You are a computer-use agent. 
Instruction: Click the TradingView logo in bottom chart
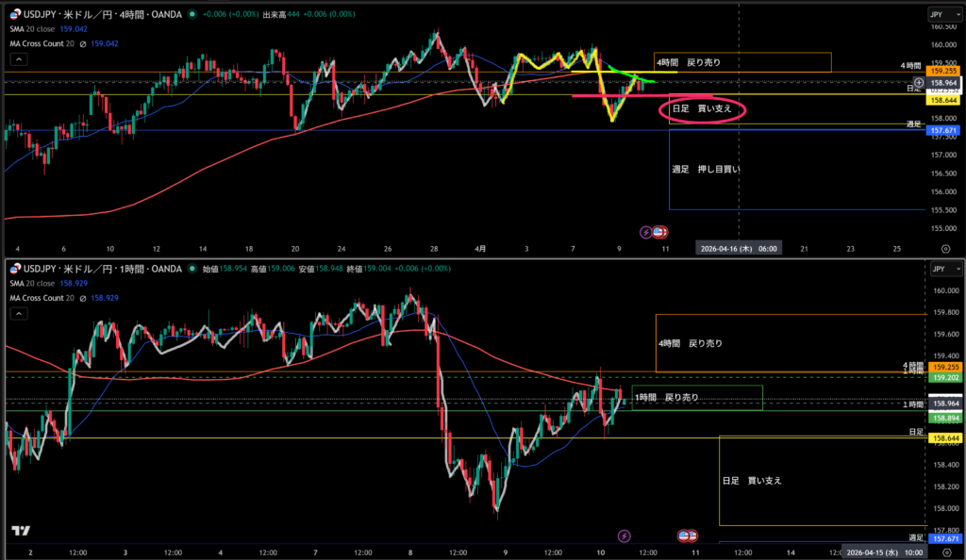(17, 532)
